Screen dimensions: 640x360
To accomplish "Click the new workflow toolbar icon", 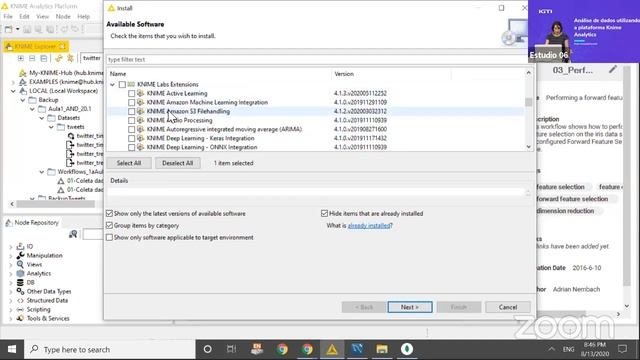I will (x=8, y=29).
